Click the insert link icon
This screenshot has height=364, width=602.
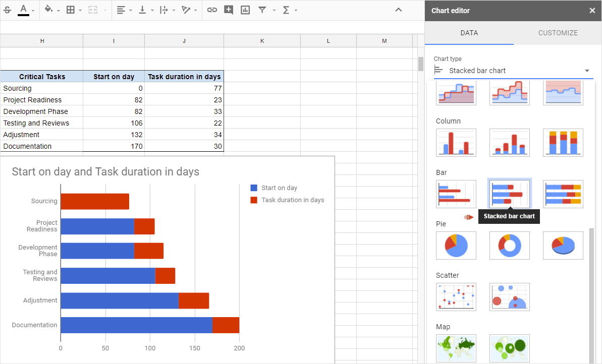pos(212,10)
